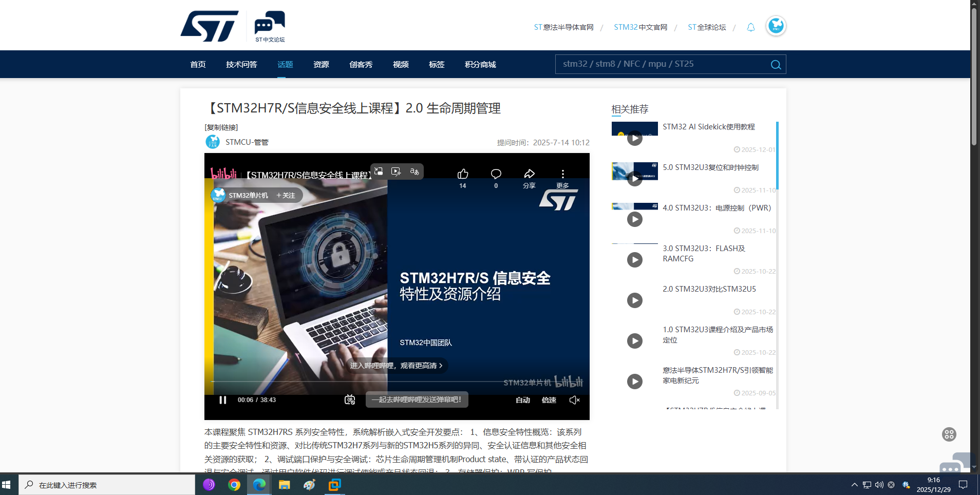
Task: Click the ST logo in the header
Action: tap(210, 26)
